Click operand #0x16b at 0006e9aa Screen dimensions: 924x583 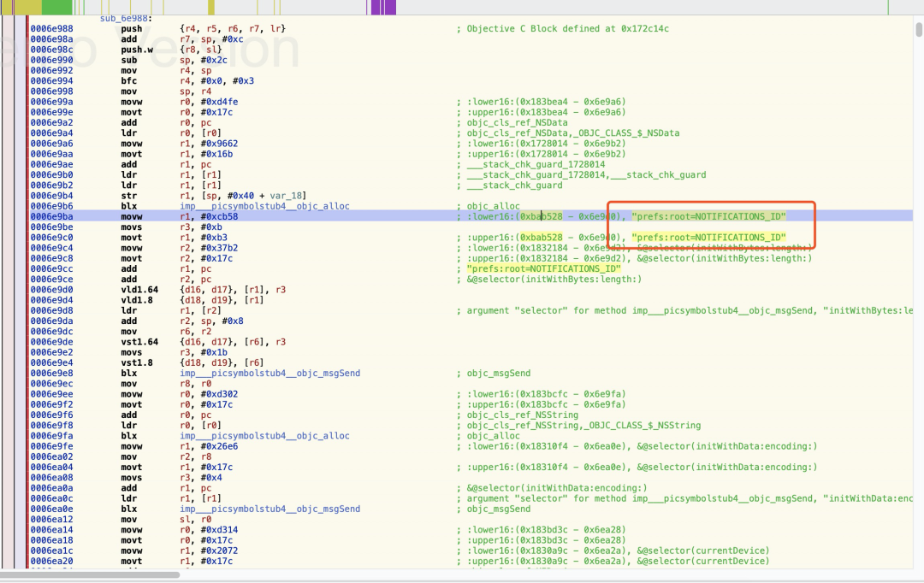click(x=216, y=154)
